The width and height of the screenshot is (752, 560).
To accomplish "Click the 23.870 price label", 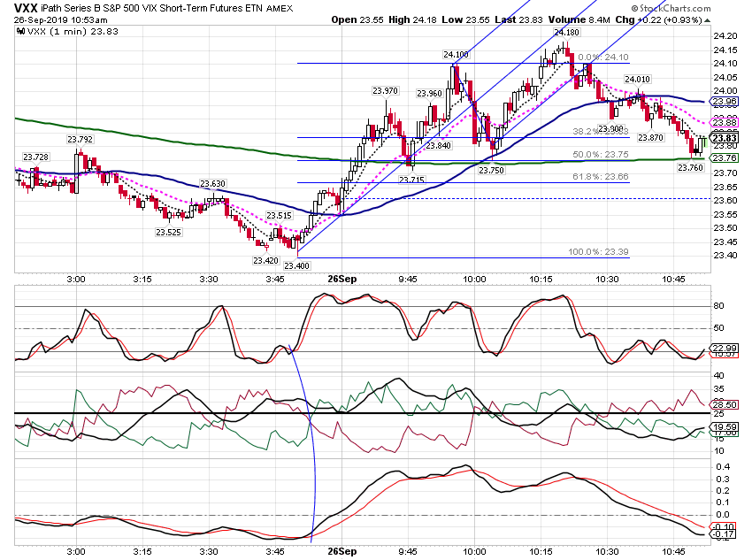I will coord(650,138).
